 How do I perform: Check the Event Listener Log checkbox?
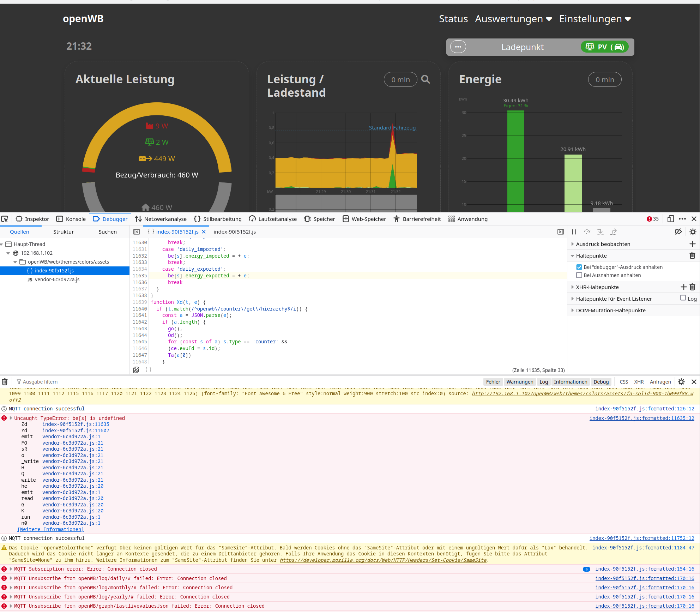(683, 298)
